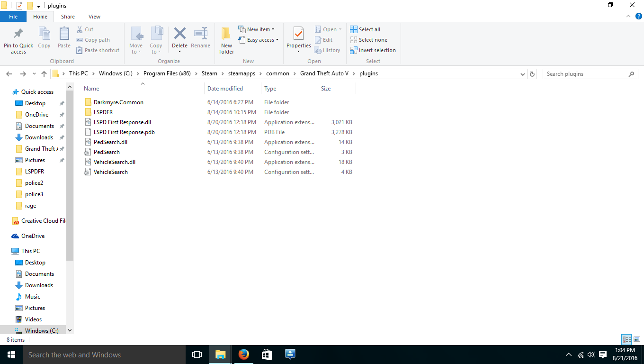Screen dimensions: 644x364
Task: Click the Delete X icon
Action: (x=179, y=34)
